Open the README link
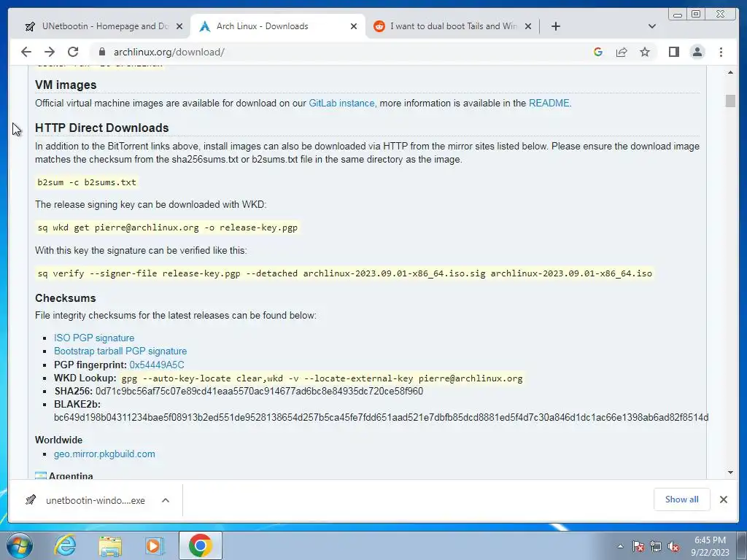Viewport: 747px width, 560px height. [x=549, y=103]
